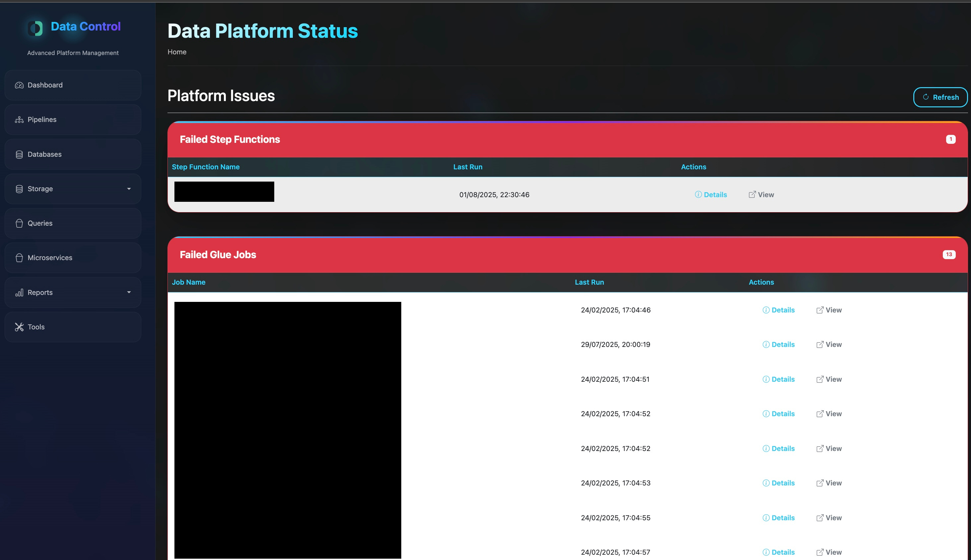Image resolution: width=971 pixels, height=560 pixels.
Task: Click the Job Name column header
Action: pyautogui.click(x=189, y=282)
